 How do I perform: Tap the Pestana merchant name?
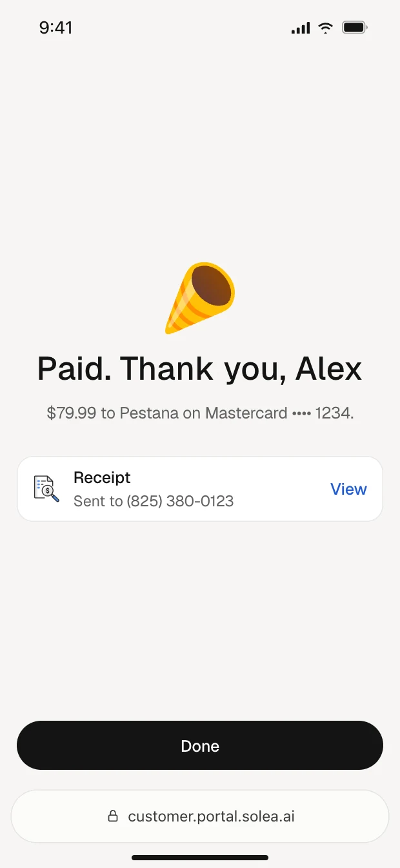coord(148,413)
